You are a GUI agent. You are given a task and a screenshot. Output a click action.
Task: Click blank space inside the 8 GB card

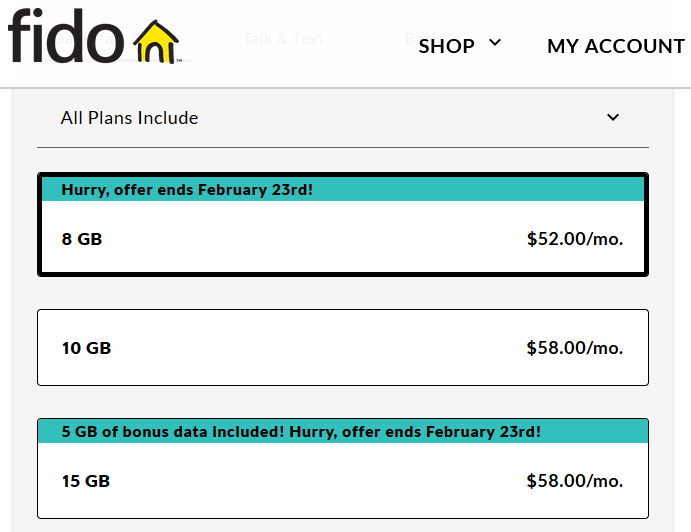pyautogui.click(x=320, y=239)
